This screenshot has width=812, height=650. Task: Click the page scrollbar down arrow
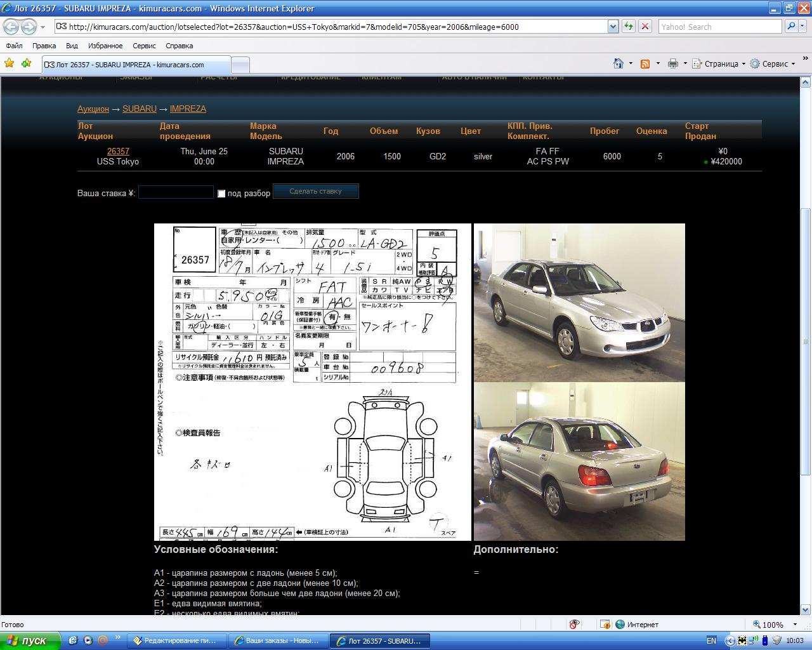point(806,610)
